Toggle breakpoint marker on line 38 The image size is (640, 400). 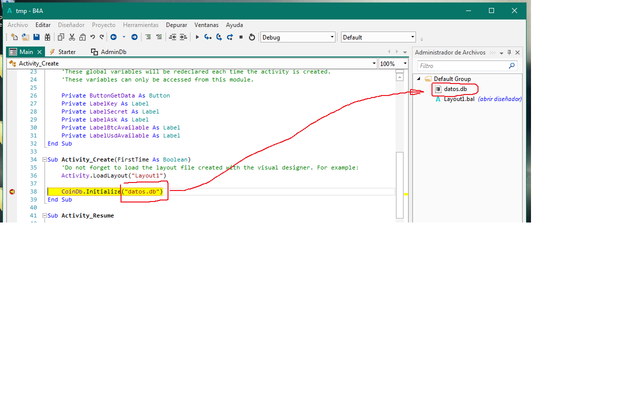(12, 191)
